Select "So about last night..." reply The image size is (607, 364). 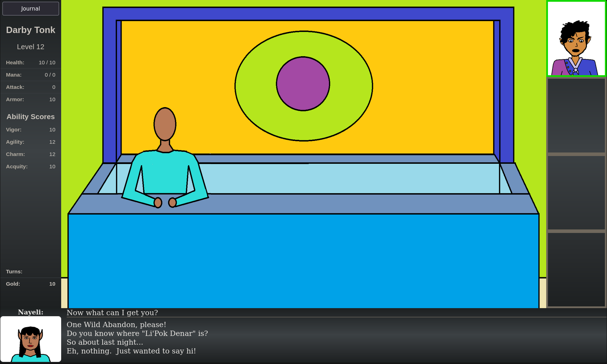[105, 342]
